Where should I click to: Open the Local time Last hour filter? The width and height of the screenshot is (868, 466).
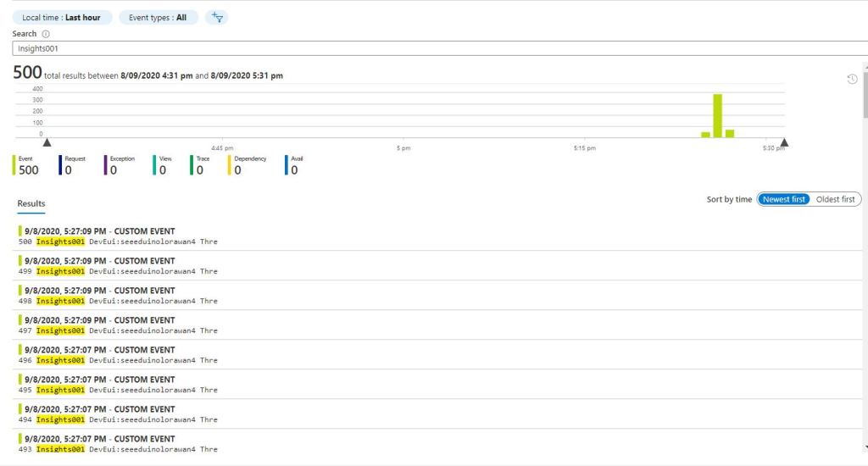coord(61,17)
